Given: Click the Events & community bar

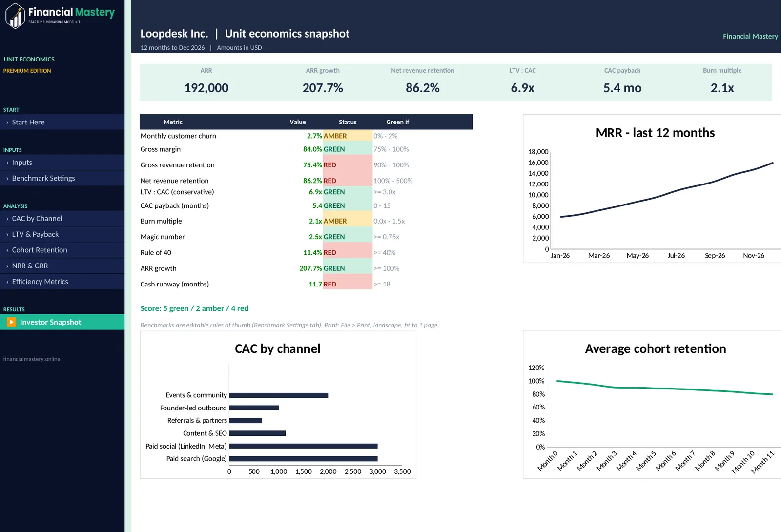Looking at the screenshot, I should tap(279, 395).
